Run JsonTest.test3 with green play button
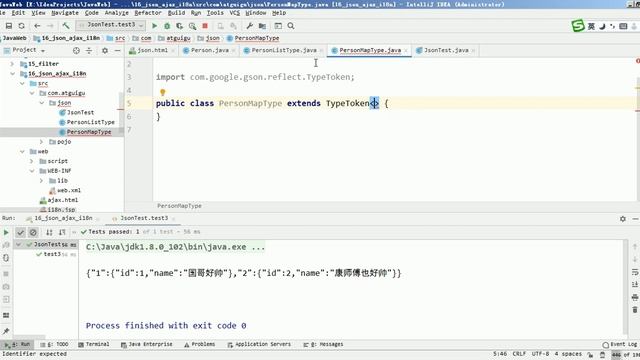 154,26
